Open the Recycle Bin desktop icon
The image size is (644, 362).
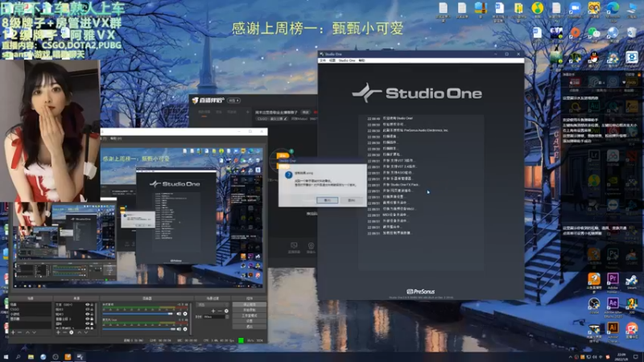(632, 32)
